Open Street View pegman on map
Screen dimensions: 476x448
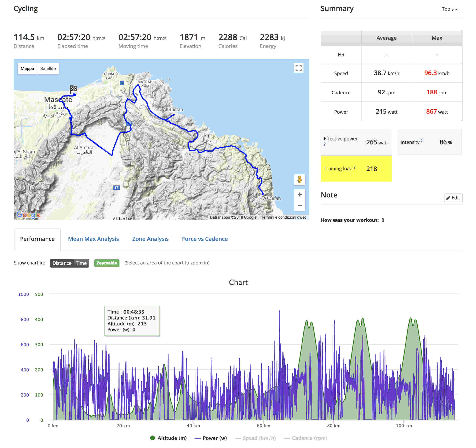(299, 180)
